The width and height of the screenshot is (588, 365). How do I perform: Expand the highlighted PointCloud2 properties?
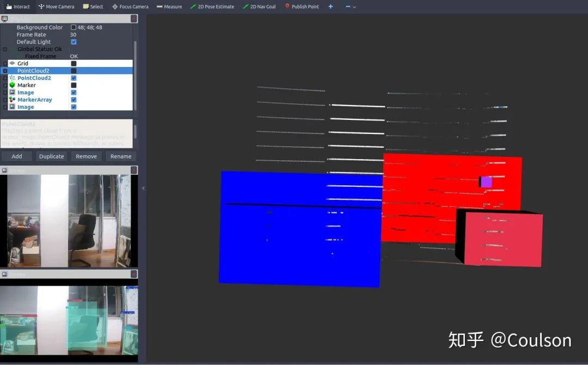point(5,70)
